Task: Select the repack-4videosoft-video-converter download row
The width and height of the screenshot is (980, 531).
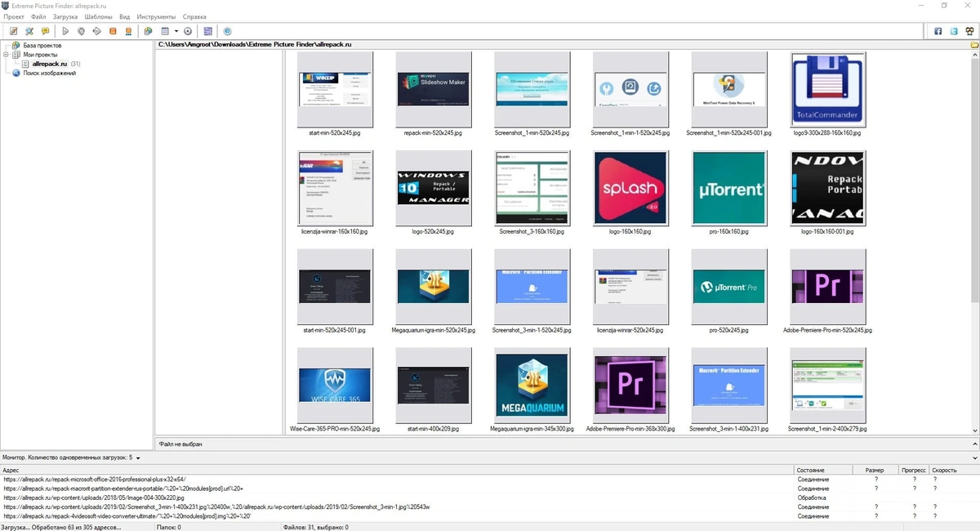Action: tap(490, 515)
